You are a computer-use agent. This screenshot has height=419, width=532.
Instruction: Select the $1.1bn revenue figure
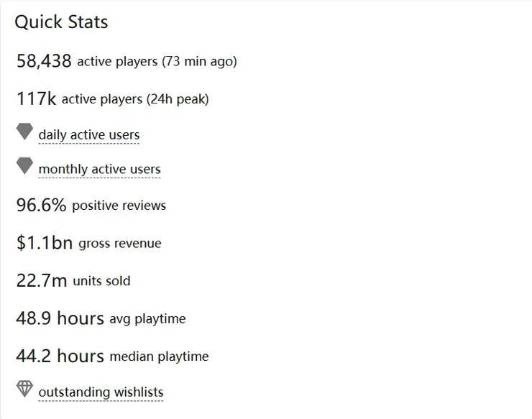click(x=44, y=243)
